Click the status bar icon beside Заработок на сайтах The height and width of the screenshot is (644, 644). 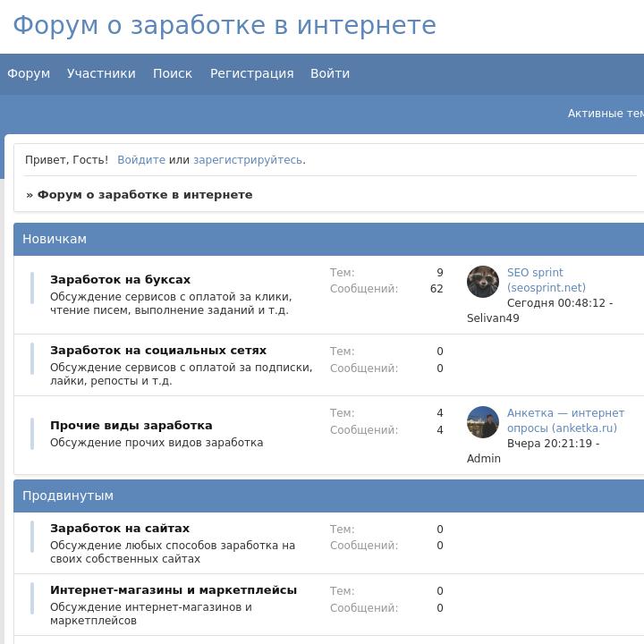32,537
